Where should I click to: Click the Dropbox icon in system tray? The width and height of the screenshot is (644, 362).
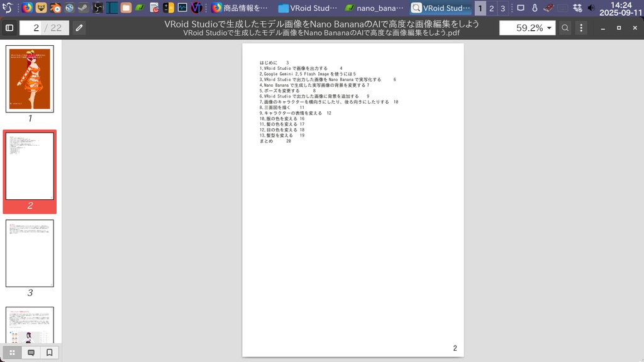577,8
